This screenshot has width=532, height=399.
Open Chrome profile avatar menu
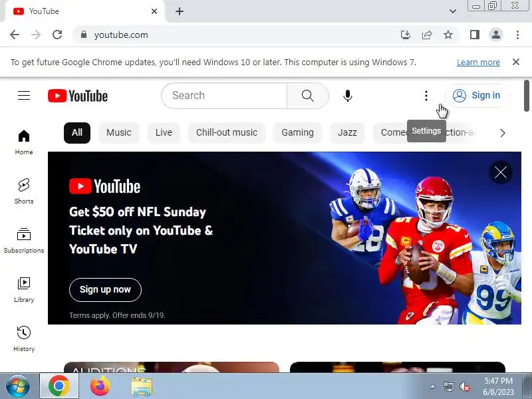[496, 35]
